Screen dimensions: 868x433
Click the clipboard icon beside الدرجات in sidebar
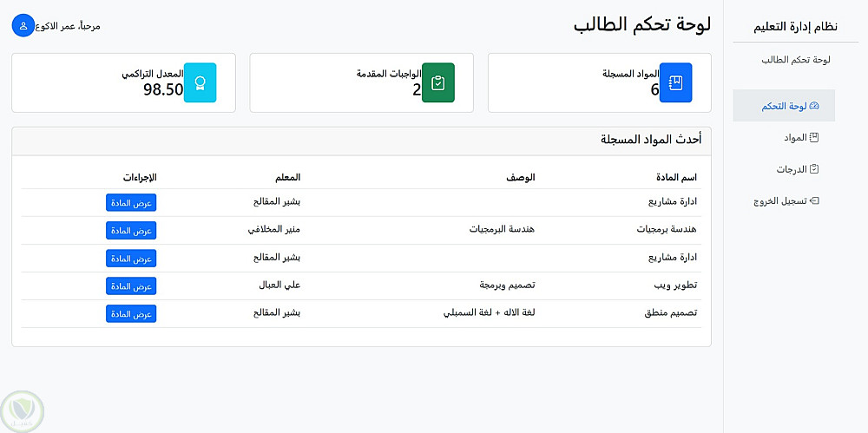click(814, 169)
